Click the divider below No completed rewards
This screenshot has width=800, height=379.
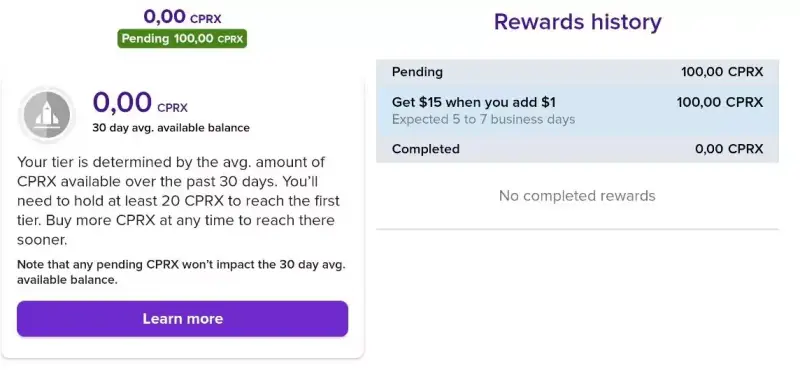[577, 229]
